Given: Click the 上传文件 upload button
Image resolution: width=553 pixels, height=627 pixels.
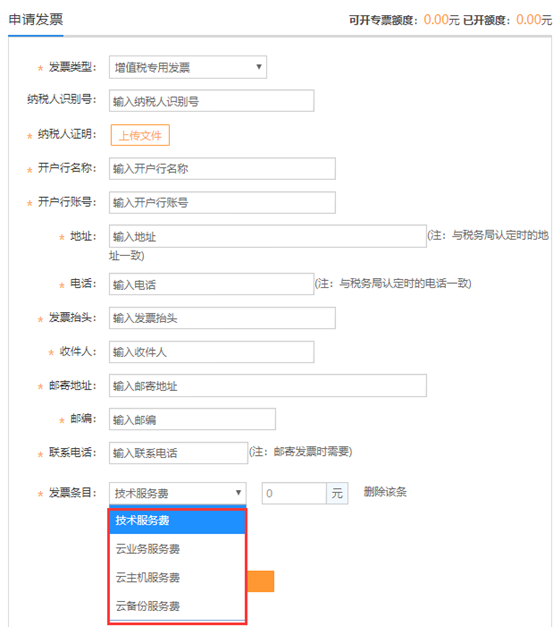Looking at the screenshot, I should pos(140,135).
